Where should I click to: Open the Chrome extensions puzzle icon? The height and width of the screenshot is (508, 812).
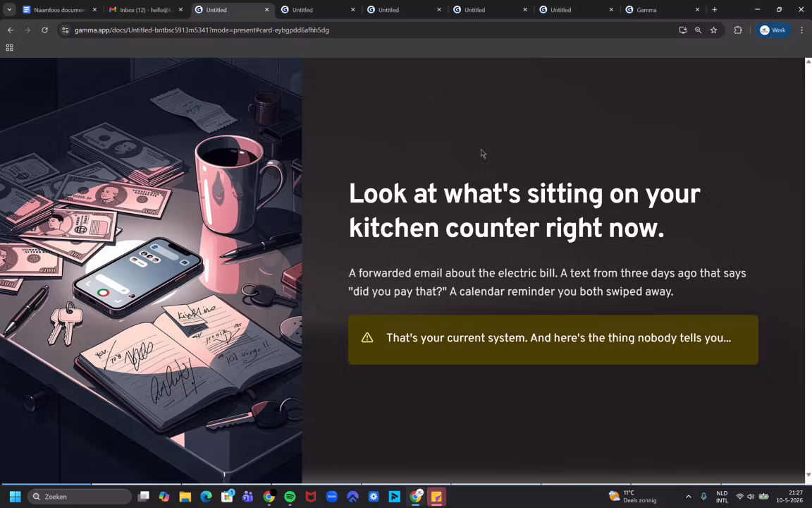point(738,30)
